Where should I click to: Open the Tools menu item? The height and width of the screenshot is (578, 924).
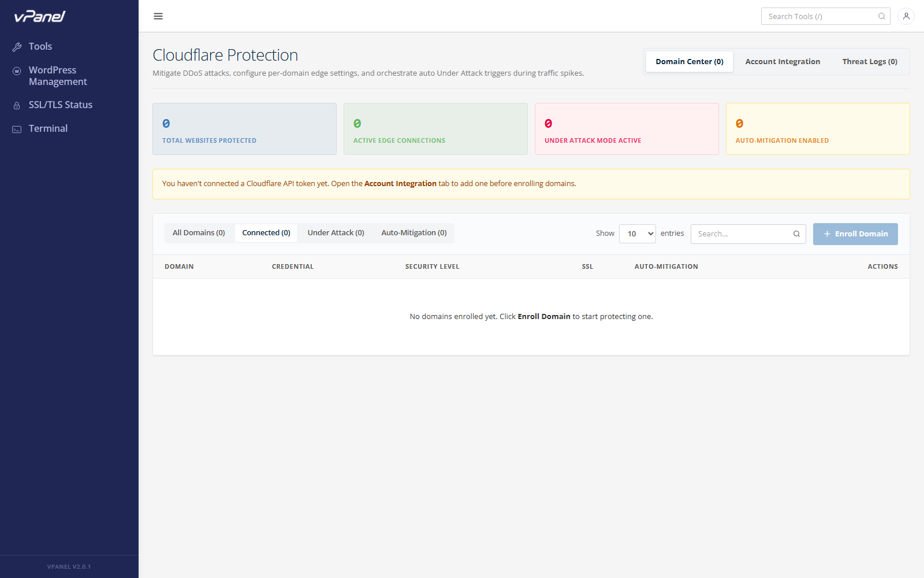click(x=40, y=46)
